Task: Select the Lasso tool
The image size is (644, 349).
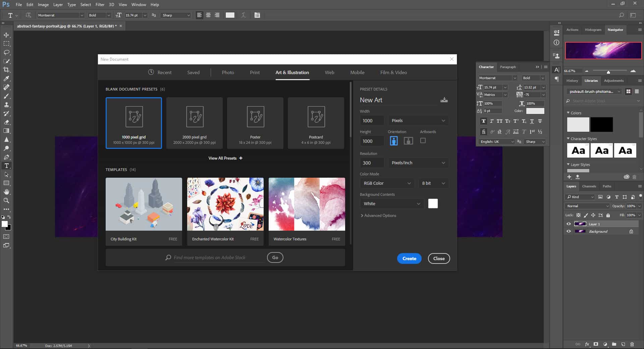Action: pyautogui.click(x=6, y=52)
